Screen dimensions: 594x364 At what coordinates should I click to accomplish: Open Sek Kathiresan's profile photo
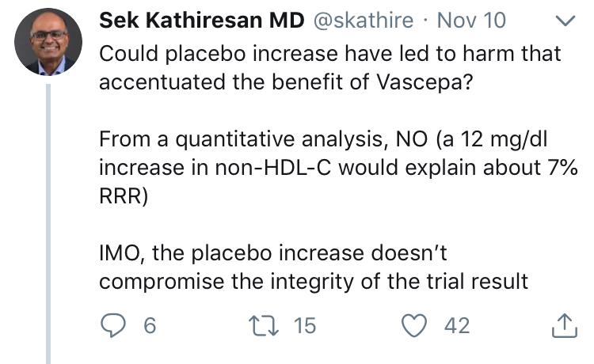[x=48, y=42]
